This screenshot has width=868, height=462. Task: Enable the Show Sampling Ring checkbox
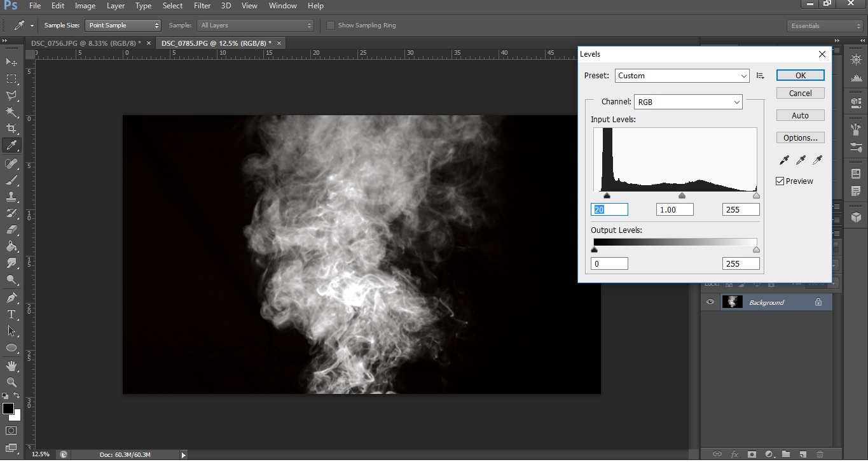click(x=331, y=25)
